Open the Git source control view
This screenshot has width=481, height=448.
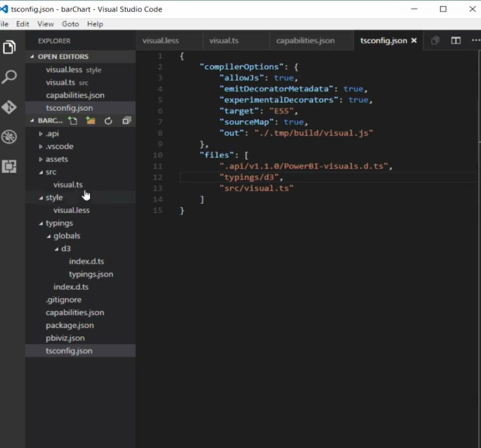[9, 107]
